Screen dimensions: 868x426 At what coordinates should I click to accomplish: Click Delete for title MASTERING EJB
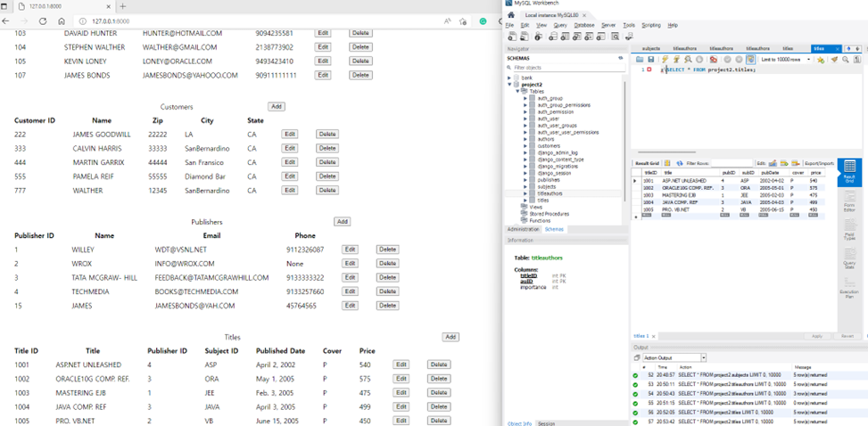(x=439, y=393)
